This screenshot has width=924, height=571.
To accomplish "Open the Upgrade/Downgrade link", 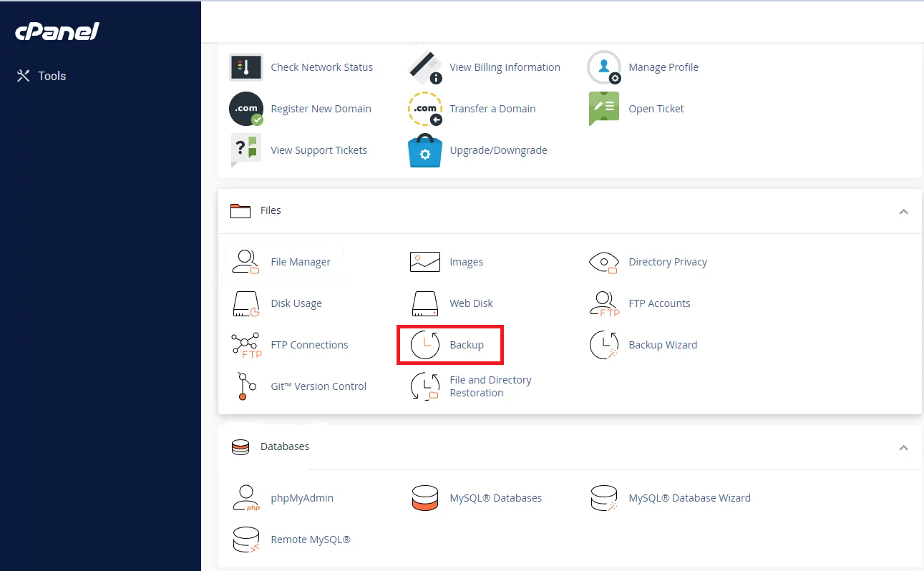I will click(499, 150).
